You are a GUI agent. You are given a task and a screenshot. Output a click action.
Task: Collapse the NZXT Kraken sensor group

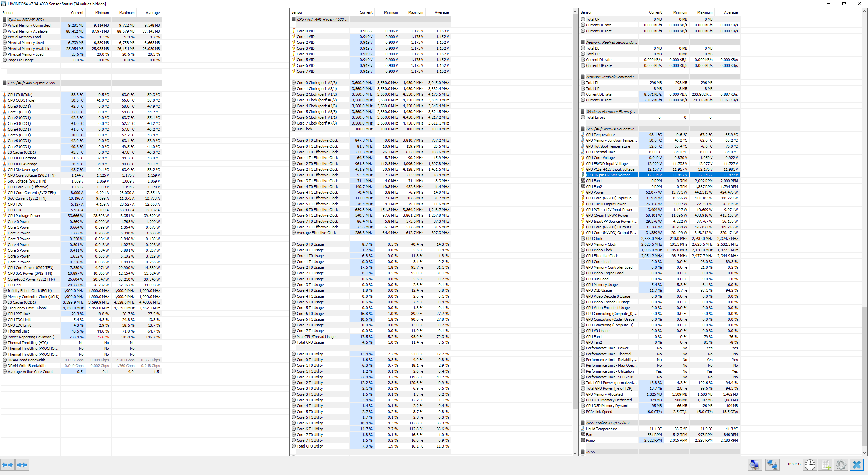point(607,423)
